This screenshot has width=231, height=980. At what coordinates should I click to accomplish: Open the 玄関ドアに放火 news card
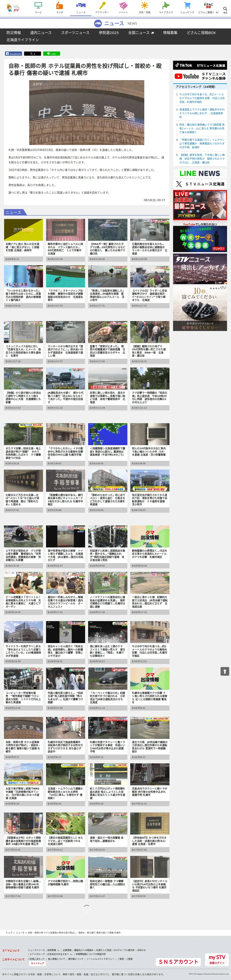point(24,240)
